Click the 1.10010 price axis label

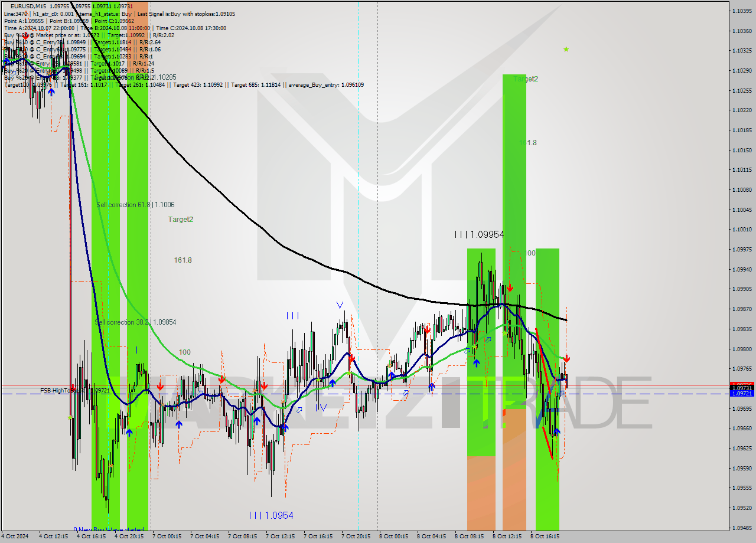[x=742, y=229]
